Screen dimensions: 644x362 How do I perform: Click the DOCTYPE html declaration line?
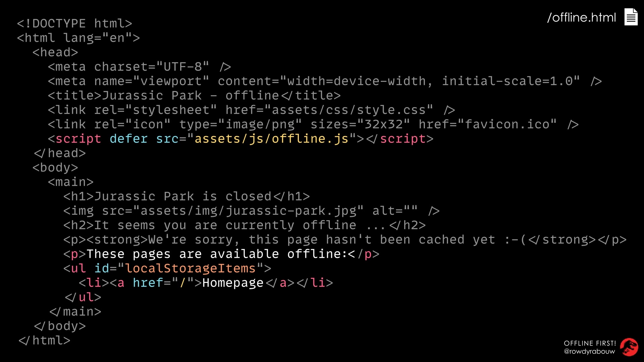pos(75,23)
